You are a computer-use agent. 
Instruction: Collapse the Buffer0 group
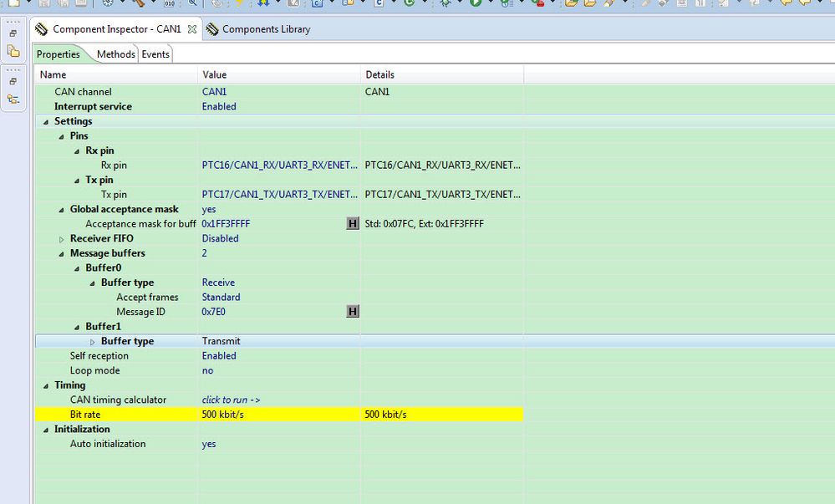[x=77, y=268]
